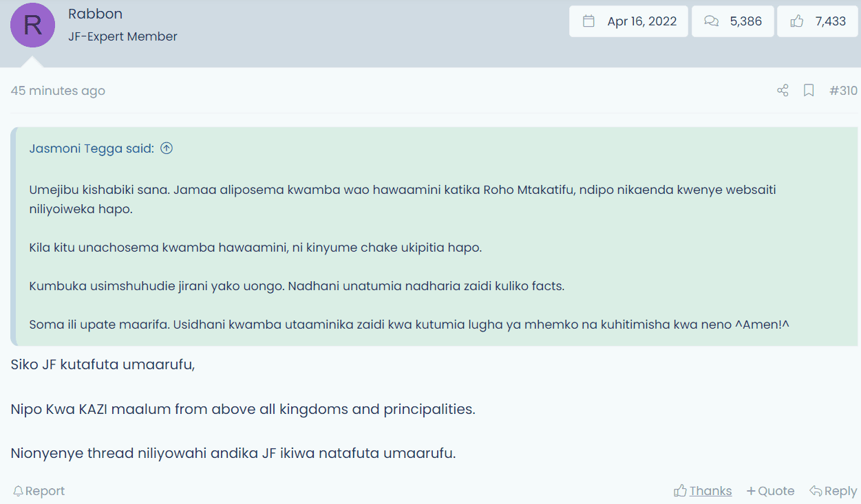861x504 pixels.
Task: Click the share icon on post #310
Action: [783, 91]
